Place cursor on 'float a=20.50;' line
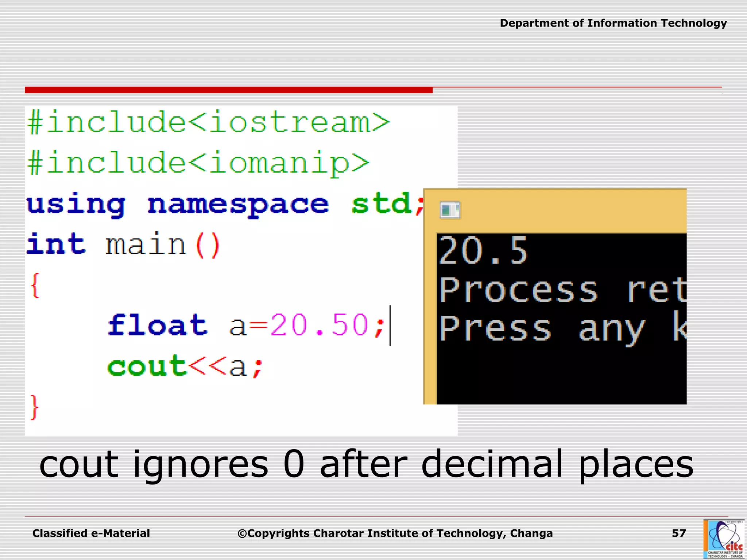The image size is (747, 560). click(x=246, y=325)
